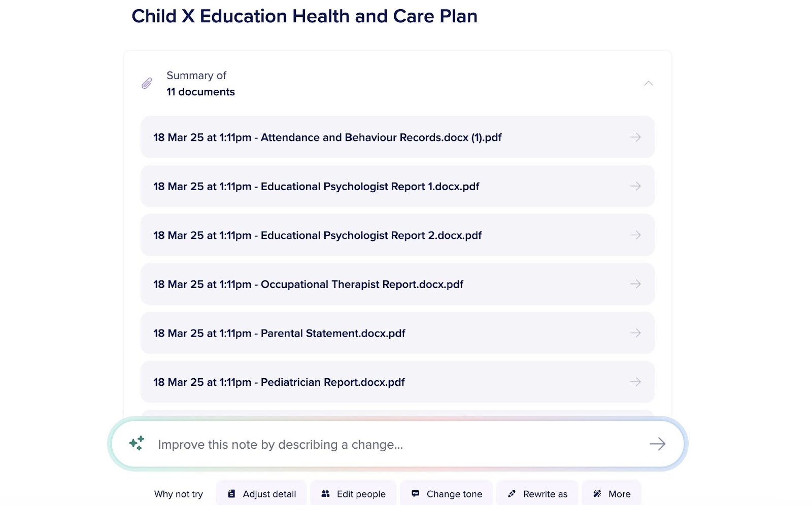Open Occupational Therapist Report document
This screenshot has height=505, width=812.
point(308,284)
